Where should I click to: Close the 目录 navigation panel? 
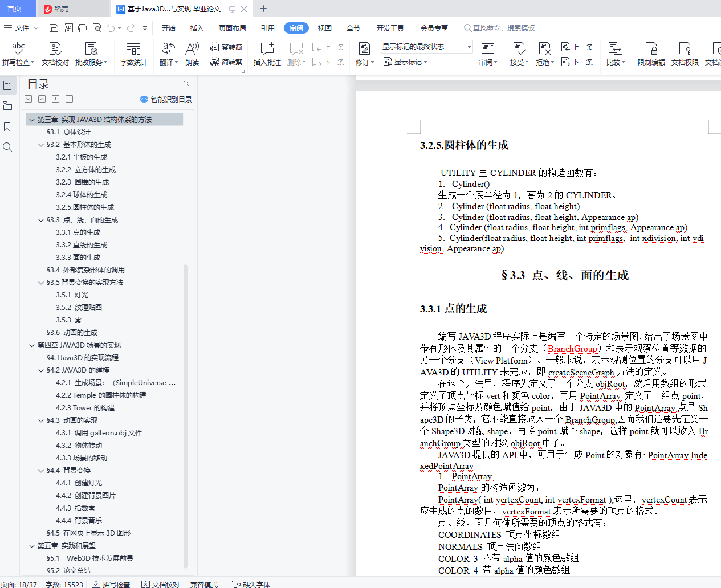186,83
